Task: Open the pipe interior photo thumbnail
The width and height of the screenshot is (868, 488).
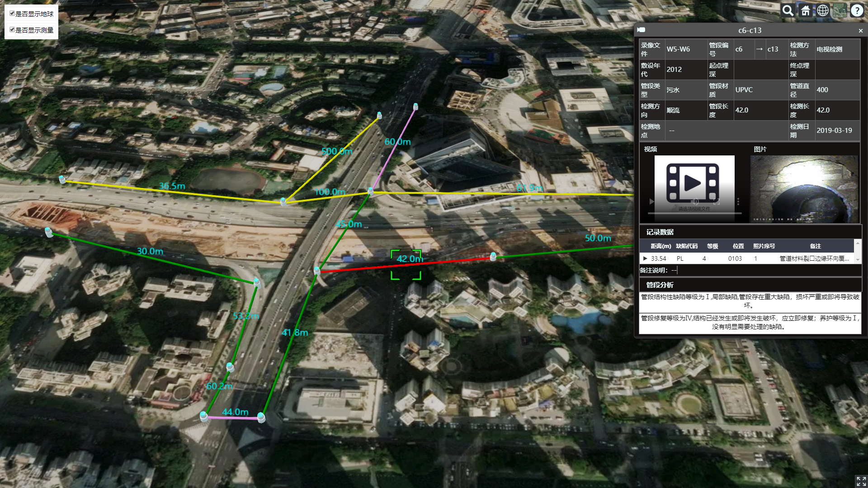Action: 804,189
